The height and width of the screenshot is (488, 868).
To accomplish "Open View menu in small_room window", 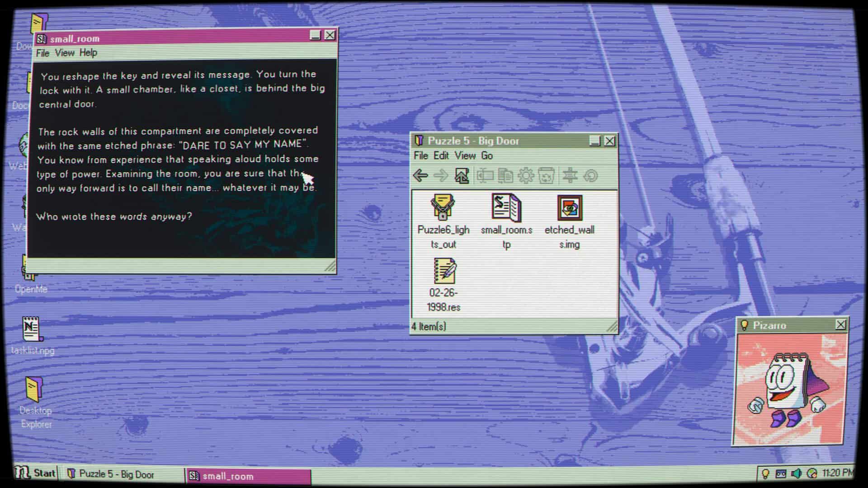I will coord(65,53).
